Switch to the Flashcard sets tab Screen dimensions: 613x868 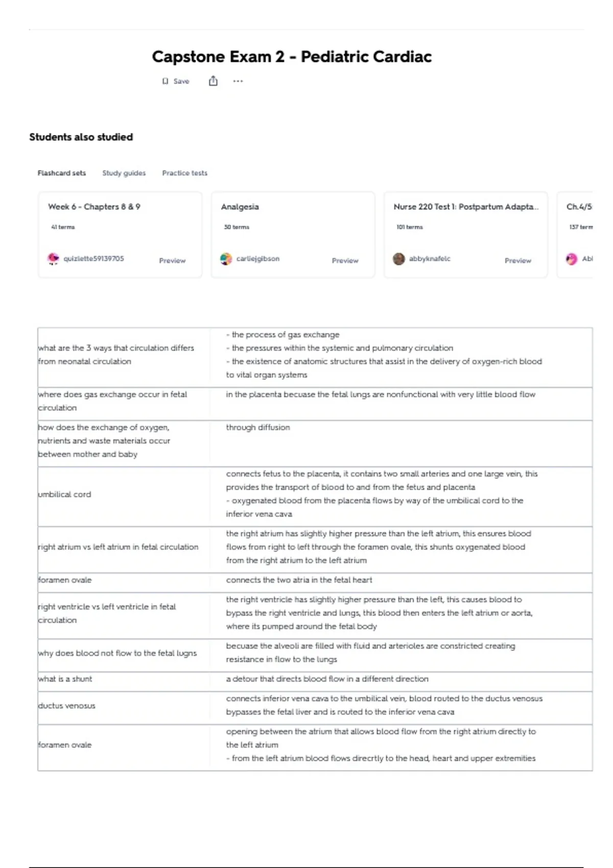pyautogui.click(x=62, y=173)
